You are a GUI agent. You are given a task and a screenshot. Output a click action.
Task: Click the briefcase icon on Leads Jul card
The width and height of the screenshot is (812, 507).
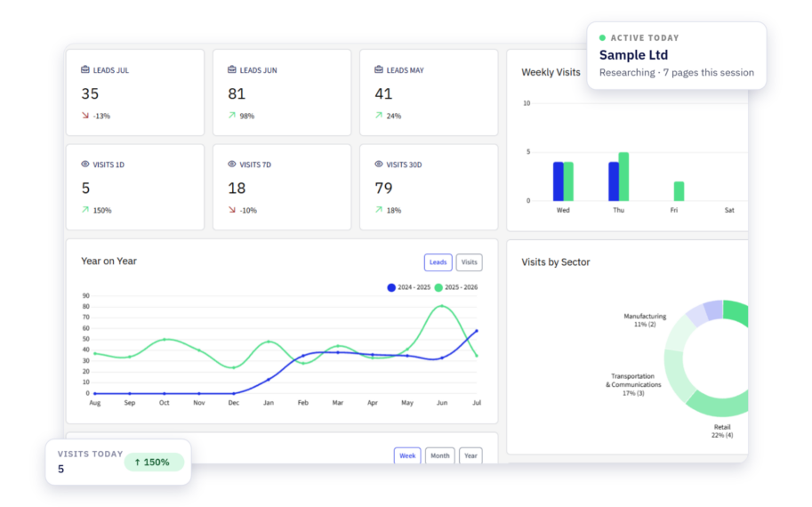tap(84, 69)
